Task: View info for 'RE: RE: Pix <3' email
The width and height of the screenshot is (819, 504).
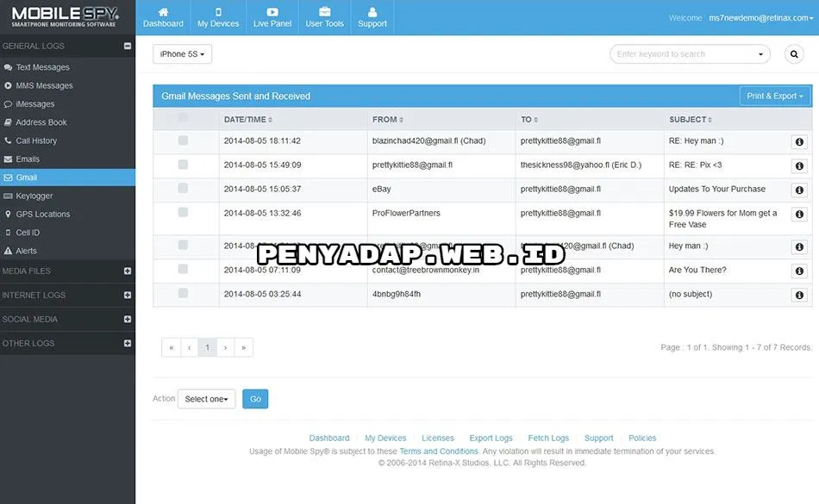Action: 799,166
